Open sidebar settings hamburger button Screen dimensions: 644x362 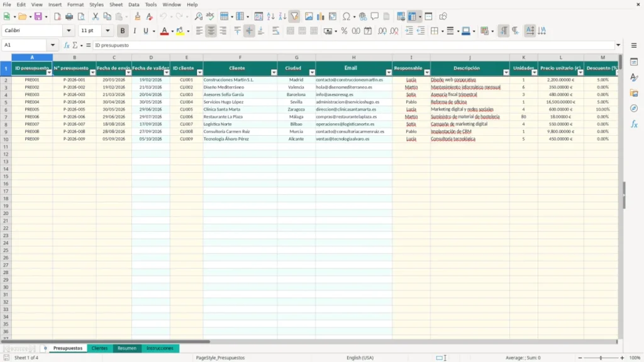click(x=634, y=45)
